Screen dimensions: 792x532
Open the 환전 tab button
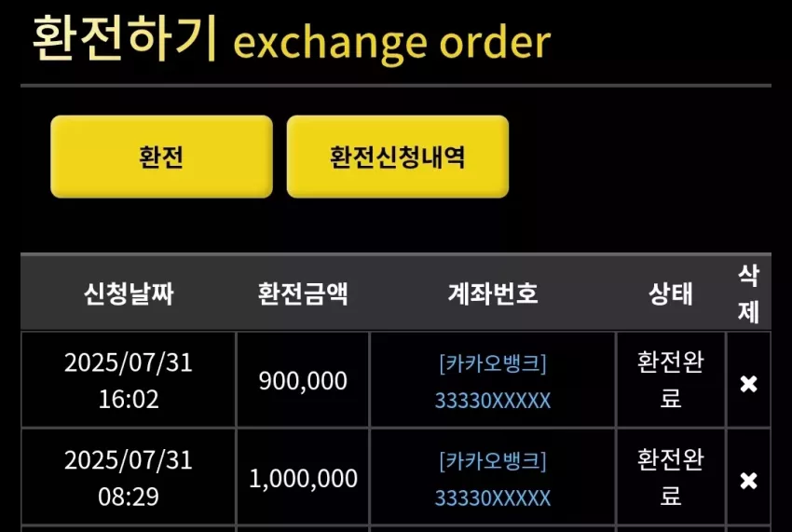click(x=161, y=157)
